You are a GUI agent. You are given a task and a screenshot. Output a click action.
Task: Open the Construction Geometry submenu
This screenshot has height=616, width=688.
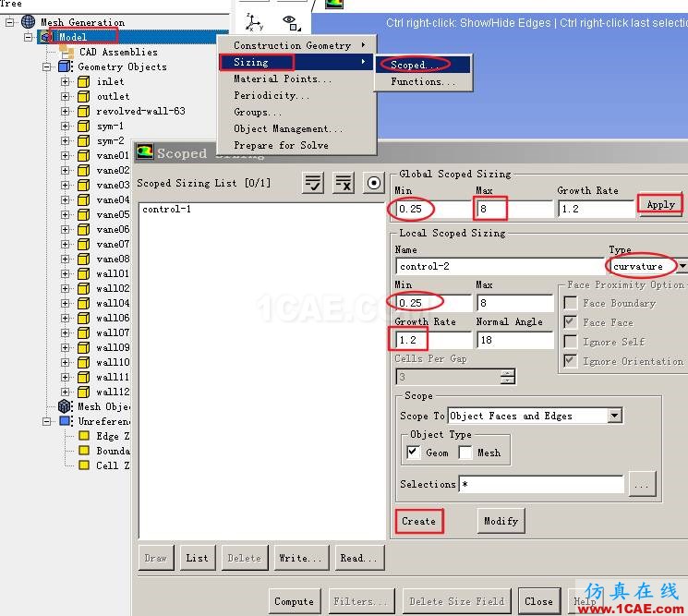click(297, 45)
